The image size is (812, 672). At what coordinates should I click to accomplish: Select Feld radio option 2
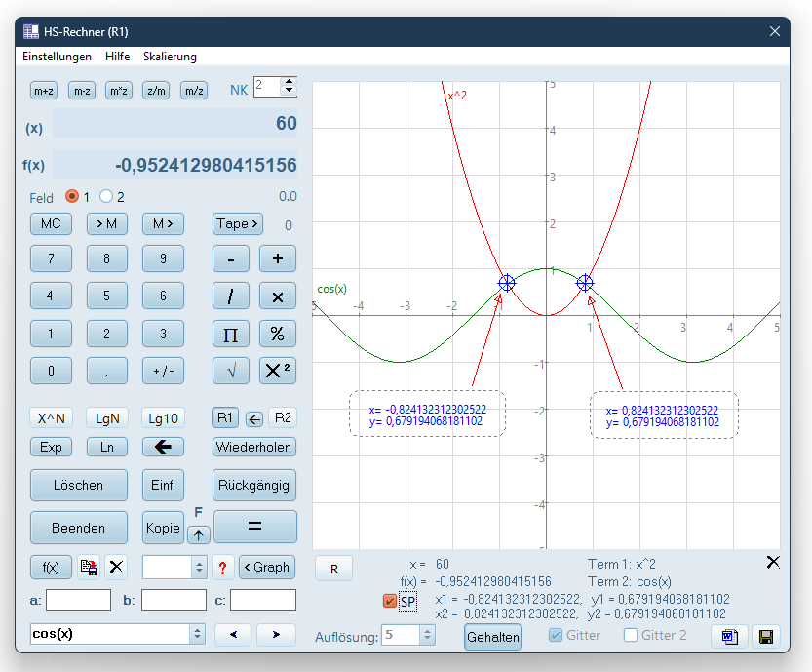point(106,196)
